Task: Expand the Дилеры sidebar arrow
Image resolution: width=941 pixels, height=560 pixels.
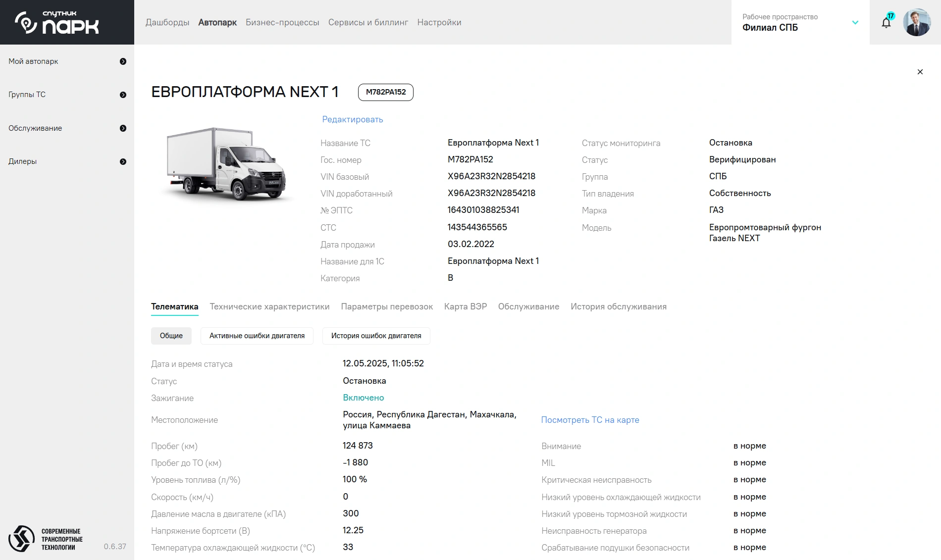Action: point(123,161)
